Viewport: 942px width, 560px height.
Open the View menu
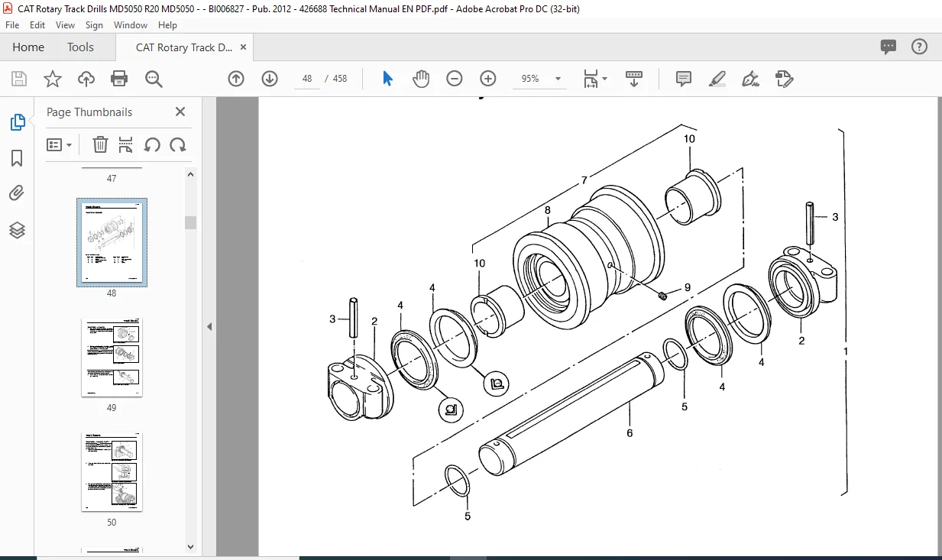point(66,25)
